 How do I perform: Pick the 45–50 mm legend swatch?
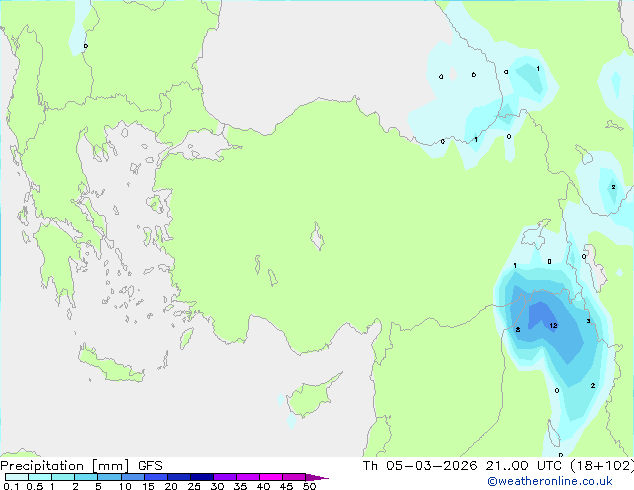pos(294,477)
